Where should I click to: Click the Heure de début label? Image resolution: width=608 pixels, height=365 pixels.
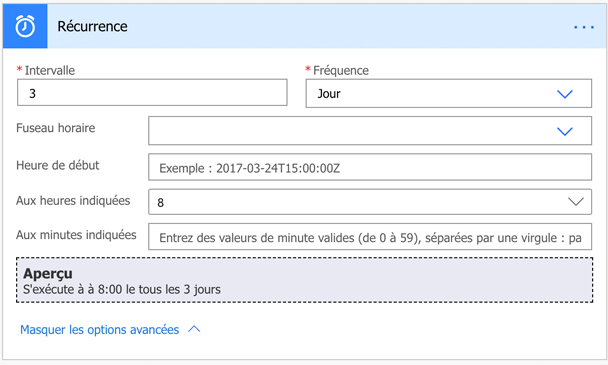tap(57, 165)
